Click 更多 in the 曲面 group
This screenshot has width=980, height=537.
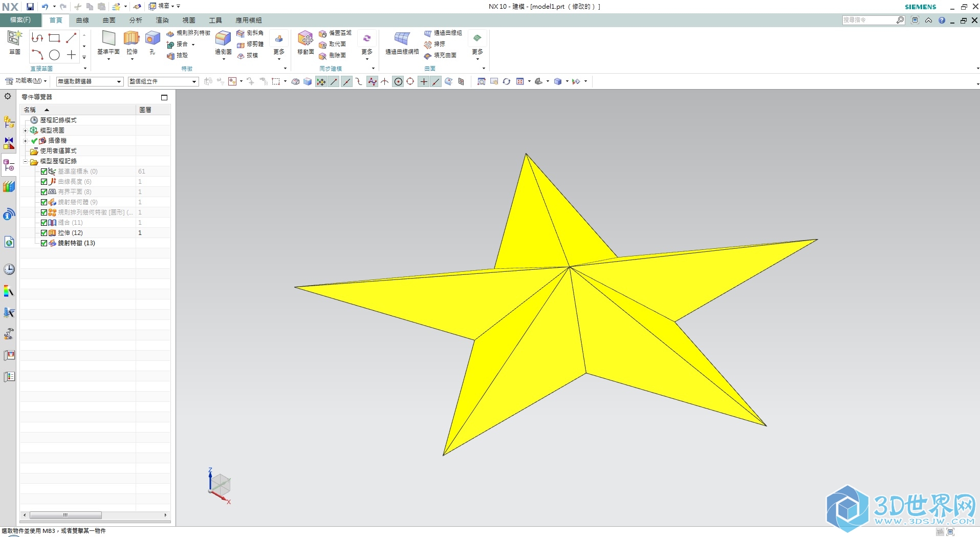click(477, 45)
